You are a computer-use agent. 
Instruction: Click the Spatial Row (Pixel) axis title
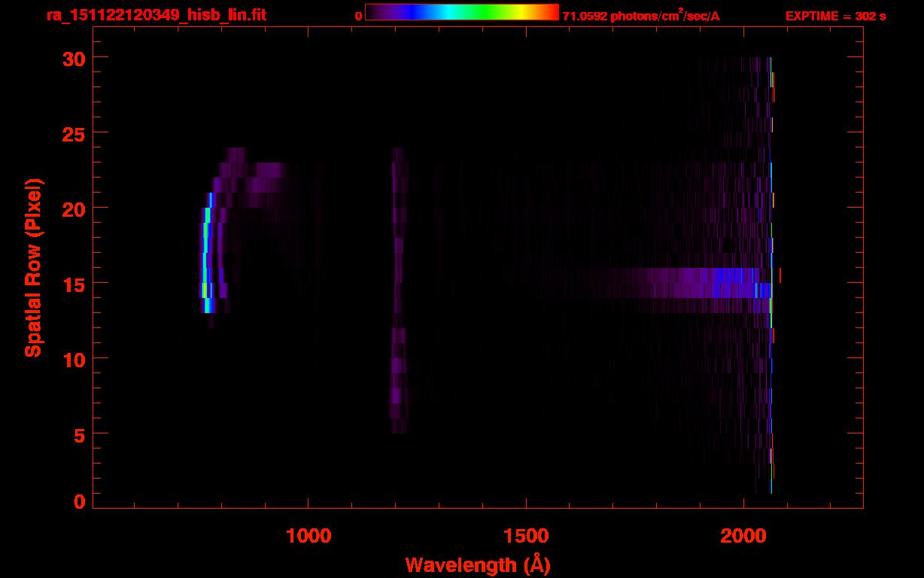click(33, 268)
